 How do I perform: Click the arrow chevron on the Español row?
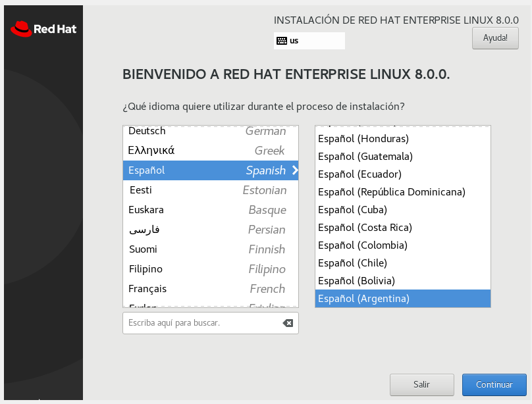tap(295, 170)
